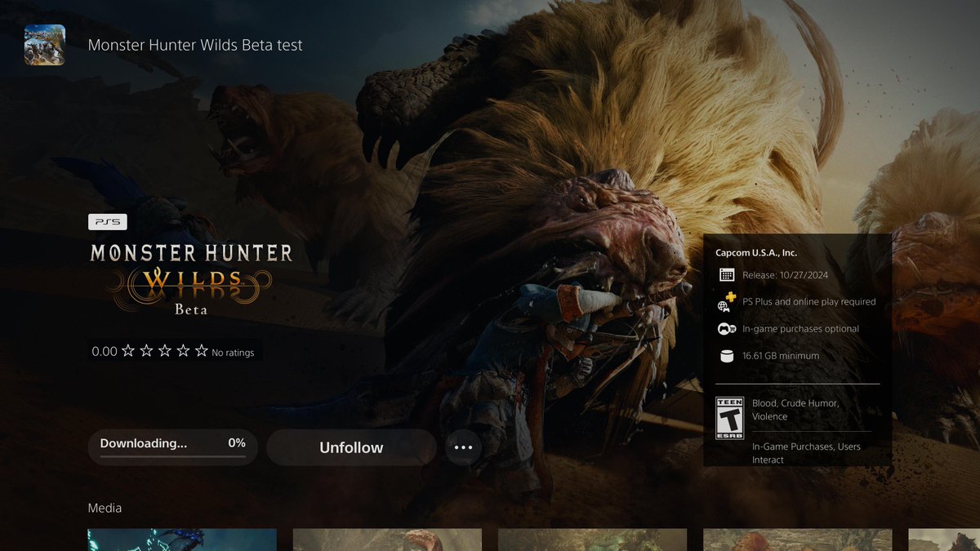This screenshot has height=551, width=980.
Task: Click the 'Capcom U.S.A., Inc.' publisher text
Action: coord(756,253)
